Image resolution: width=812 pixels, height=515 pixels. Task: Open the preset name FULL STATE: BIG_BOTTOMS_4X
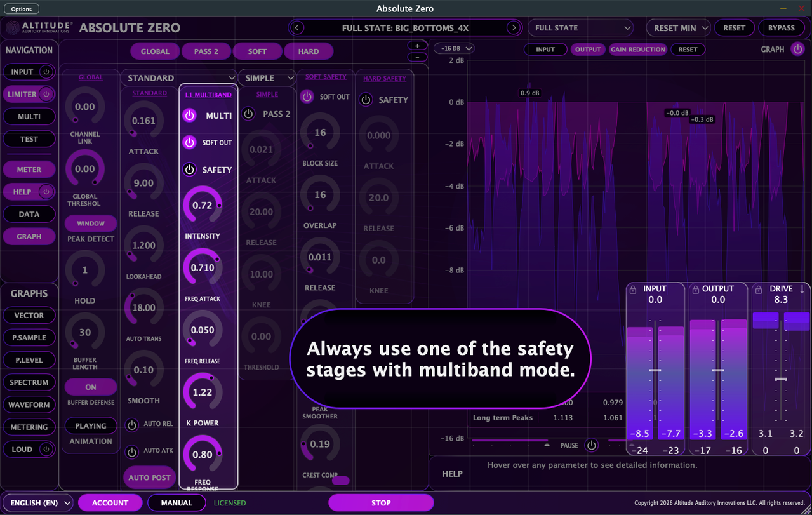click(405, 28)
